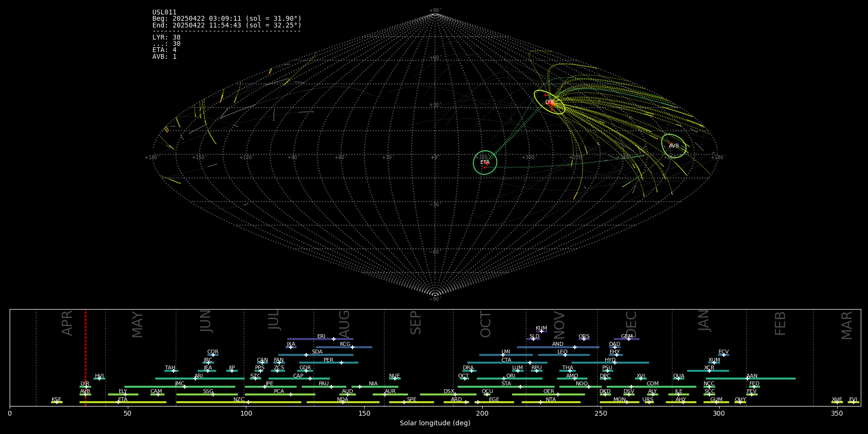Click the KSE shower label in timeline
The width and height of the screenshot is (868, 434).
pos(56,400)
